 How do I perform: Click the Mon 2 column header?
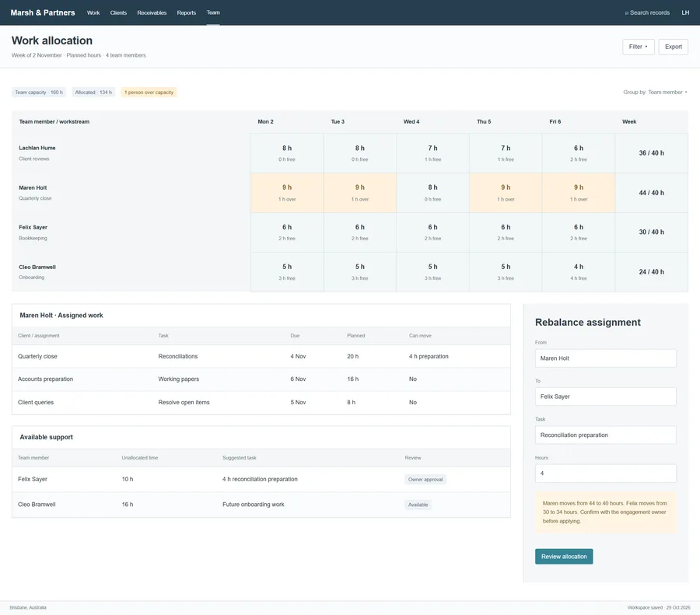pos(266,121)
